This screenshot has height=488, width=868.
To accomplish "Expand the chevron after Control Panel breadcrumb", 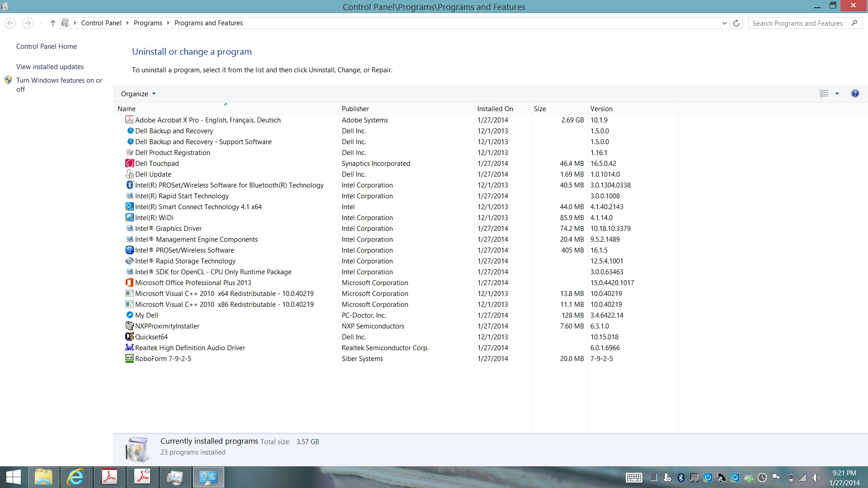I will point(127,23).
